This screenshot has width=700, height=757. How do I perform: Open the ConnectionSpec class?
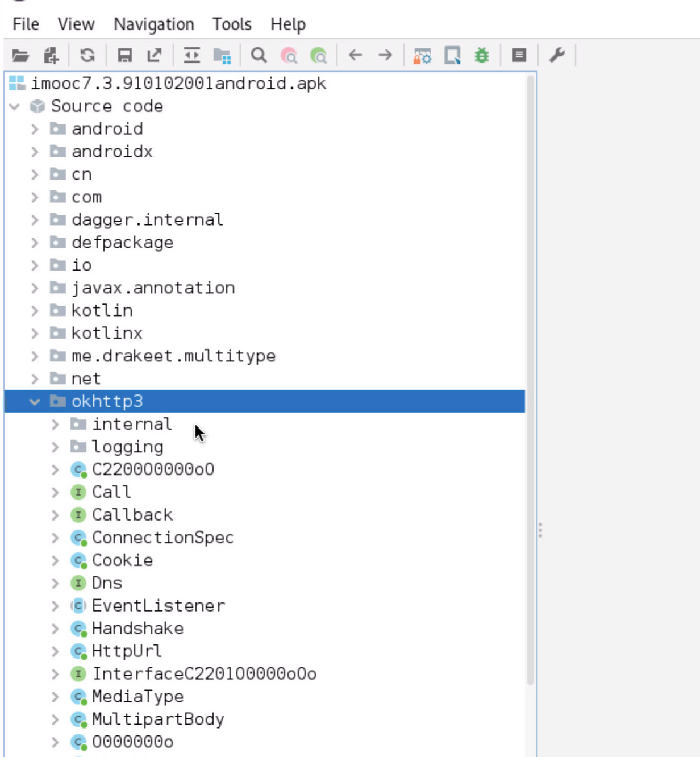(163, 538)
